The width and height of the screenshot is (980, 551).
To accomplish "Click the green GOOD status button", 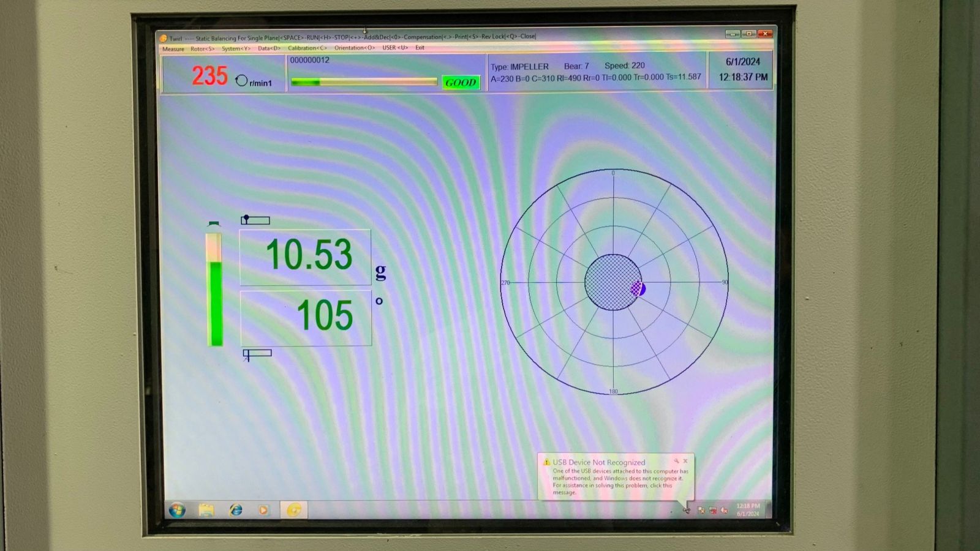I will pyautogui.click(x=461, y=83).
